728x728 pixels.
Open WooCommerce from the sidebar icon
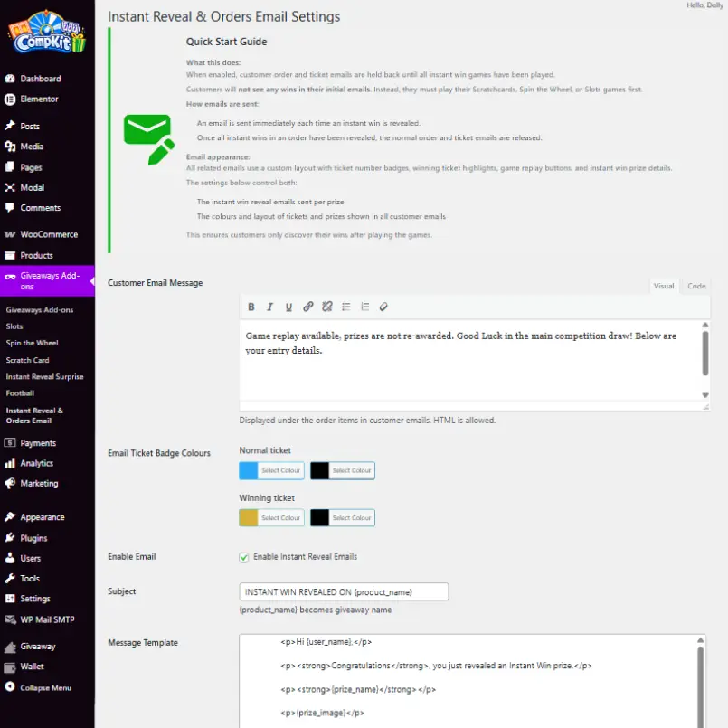click(9, 233)
